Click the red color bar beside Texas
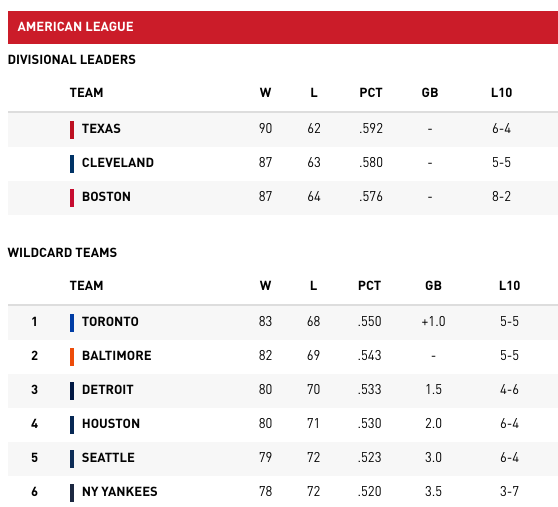558x507 pixels. click(72, 130)
